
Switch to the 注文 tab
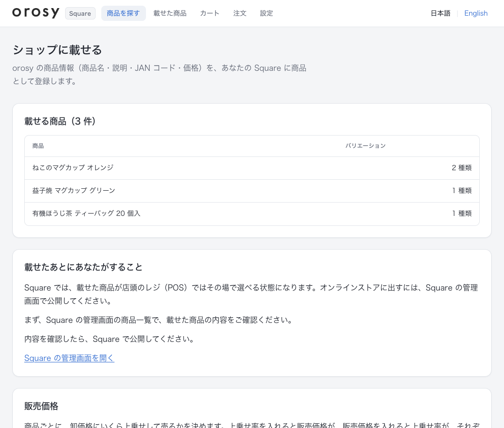pos(240,13)
